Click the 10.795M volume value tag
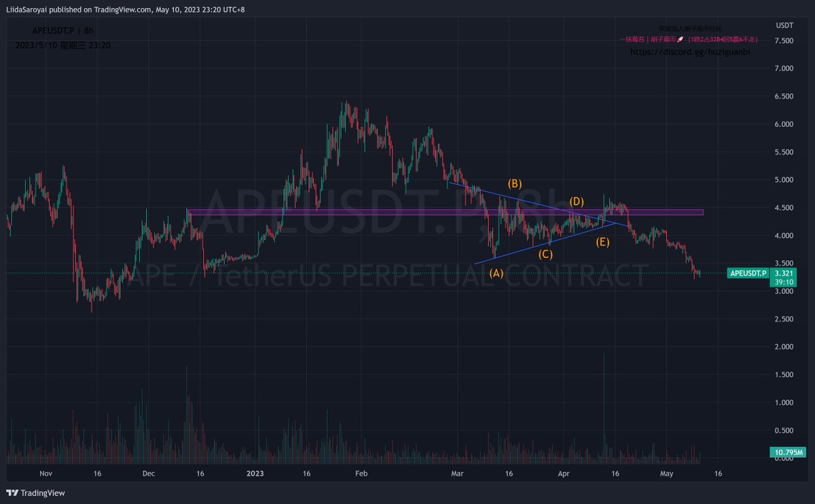 (x=788, y=452)
